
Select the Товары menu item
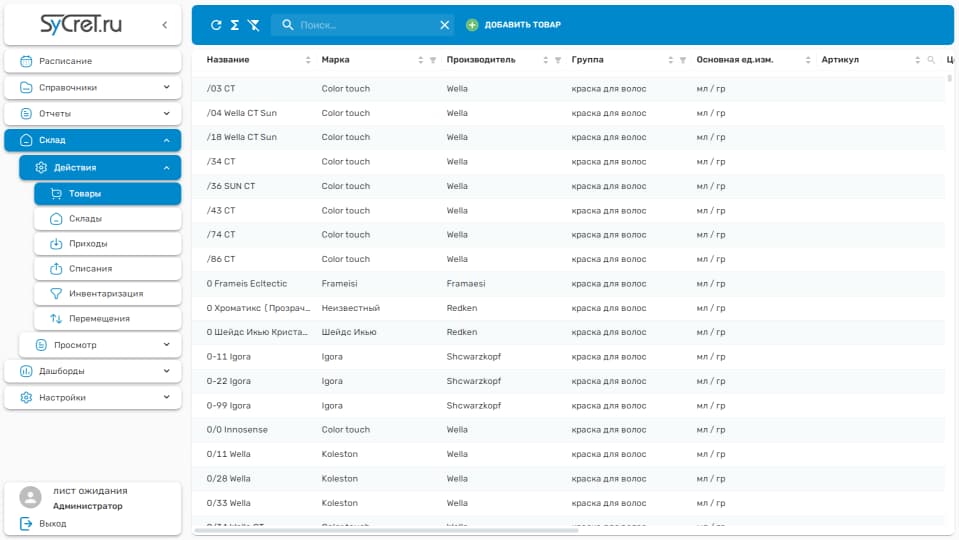pos(108,194)
